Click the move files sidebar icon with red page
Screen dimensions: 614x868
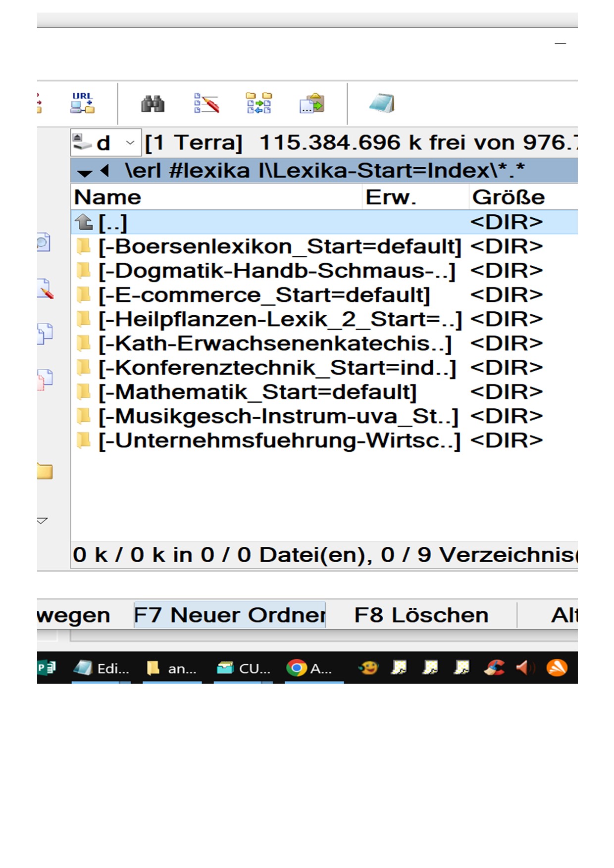click(x=45, y=380)
